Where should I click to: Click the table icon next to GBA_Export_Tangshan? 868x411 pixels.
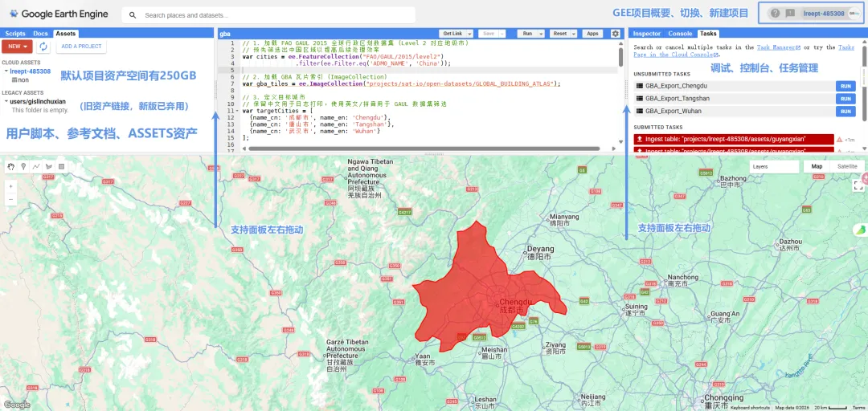coord(640,99)
